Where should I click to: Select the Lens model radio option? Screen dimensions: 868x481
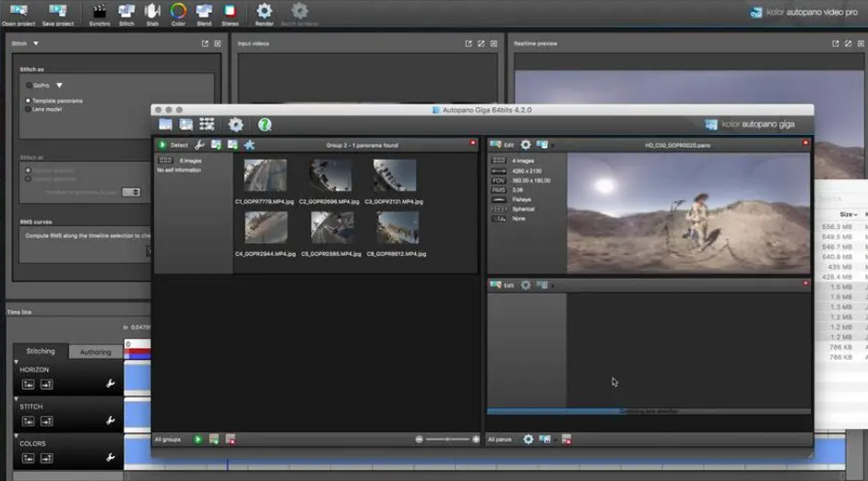[x=29, y=109]
